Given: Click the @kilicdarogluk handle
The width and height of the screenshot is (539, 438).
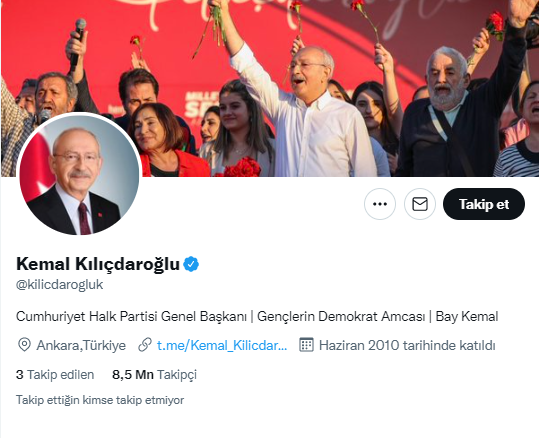Looking at the screenshot, I should (59, 285).
